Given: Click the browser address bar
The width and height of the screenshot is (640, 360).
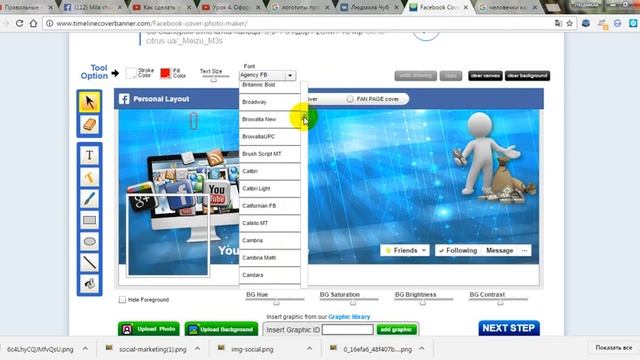Looking at the screenshot, I should 302,23.
